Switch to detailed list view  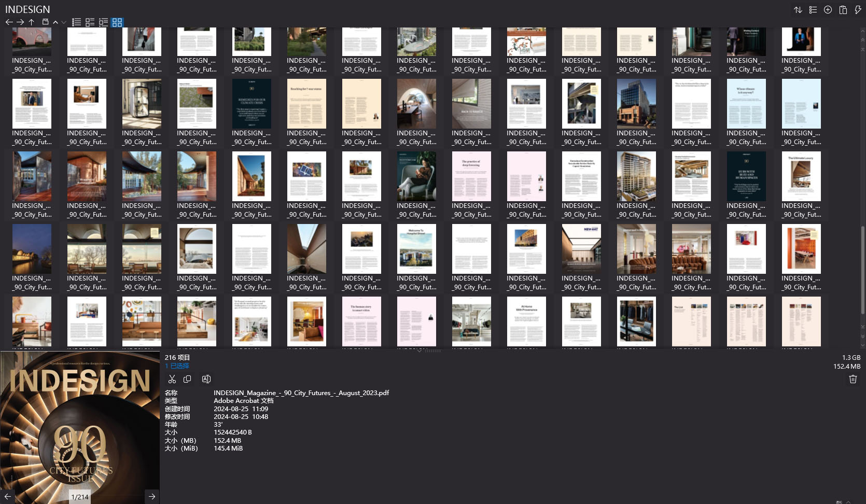[x=103, y=22]
